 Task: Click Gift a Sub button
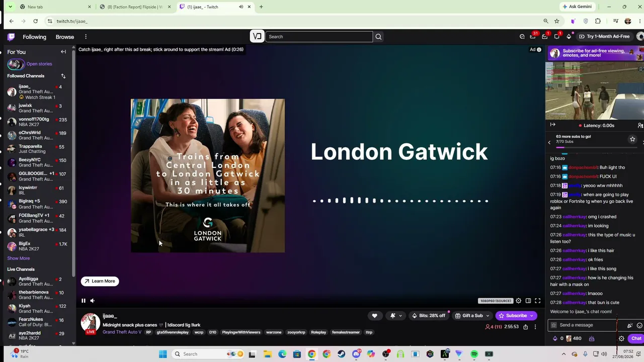472,316
